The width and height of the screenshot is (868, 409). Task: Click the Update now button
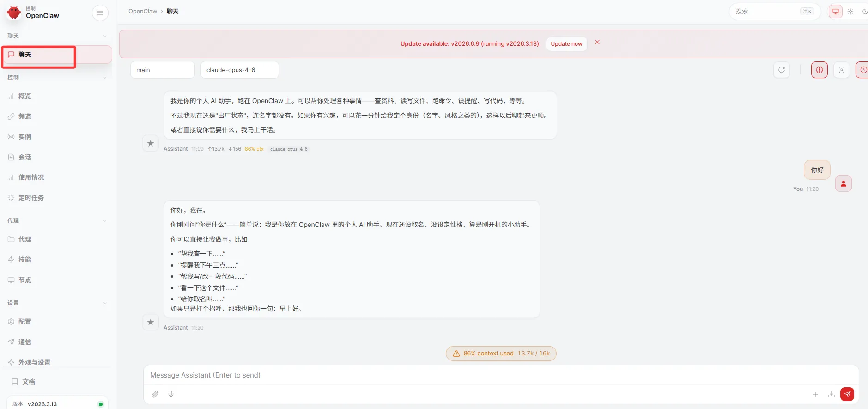(x=566, y=44)
